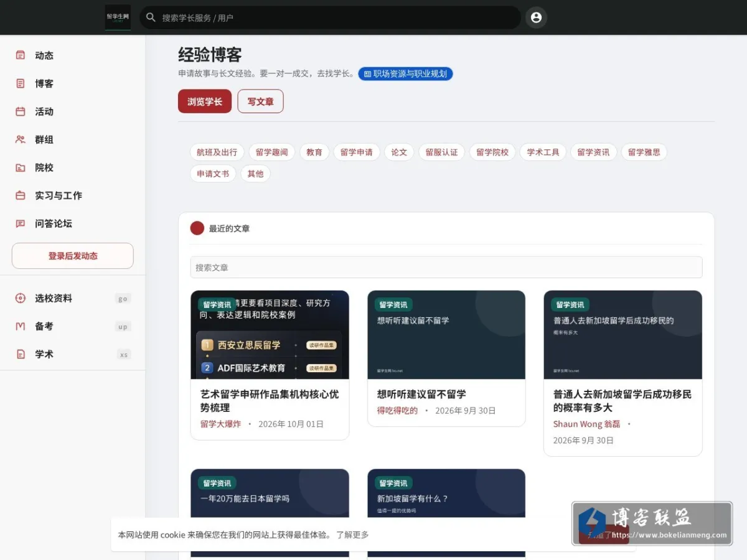Click the 留学生网 site logo
The width and height of the screenshot is (747, 560).
click(x=118, y=17)
